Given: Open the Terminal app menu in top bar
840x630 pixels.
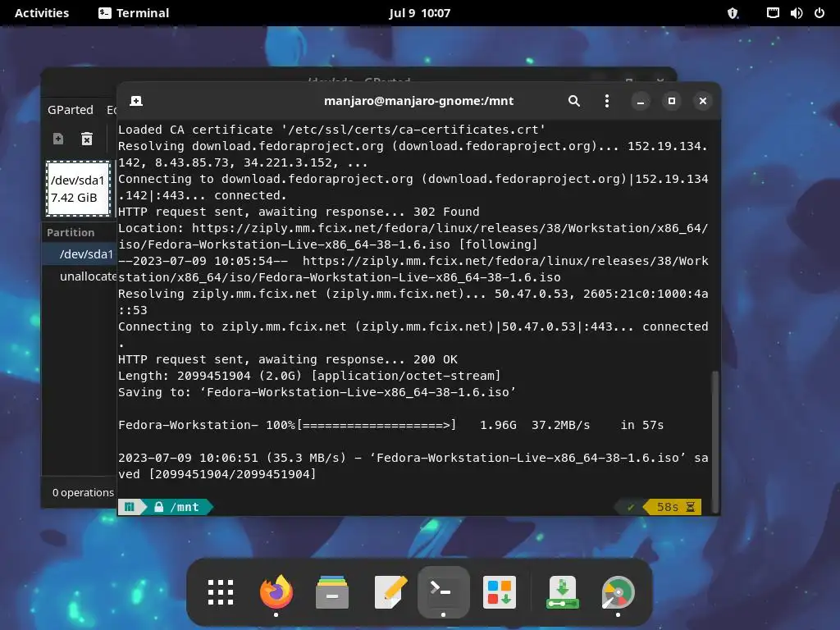Looking at the screenshot, I should [134, 13].
